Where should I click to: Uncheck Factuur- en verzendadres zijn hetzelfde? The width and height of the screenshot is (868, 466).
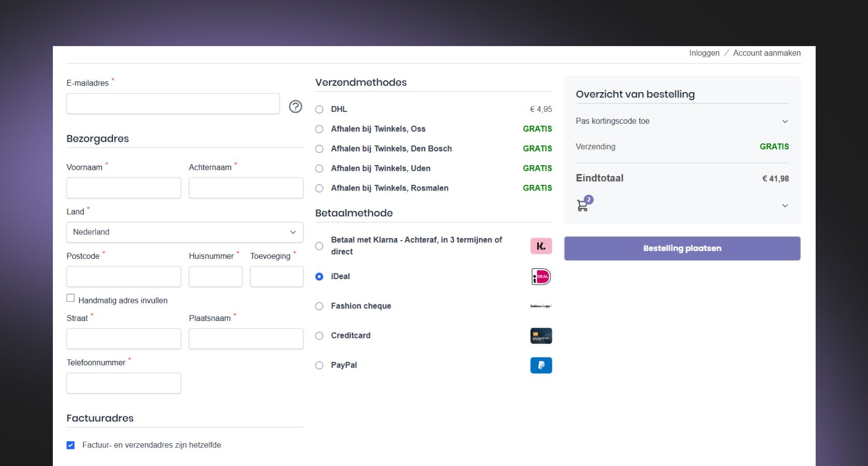pos(70,445)
